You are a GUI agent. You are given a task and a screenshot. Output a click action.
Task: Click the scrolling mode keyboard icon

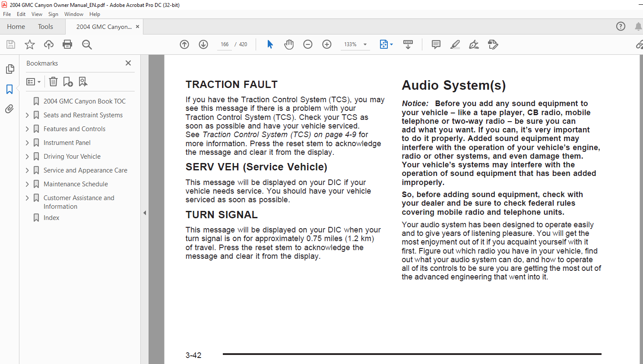click(x=408, y=44)
